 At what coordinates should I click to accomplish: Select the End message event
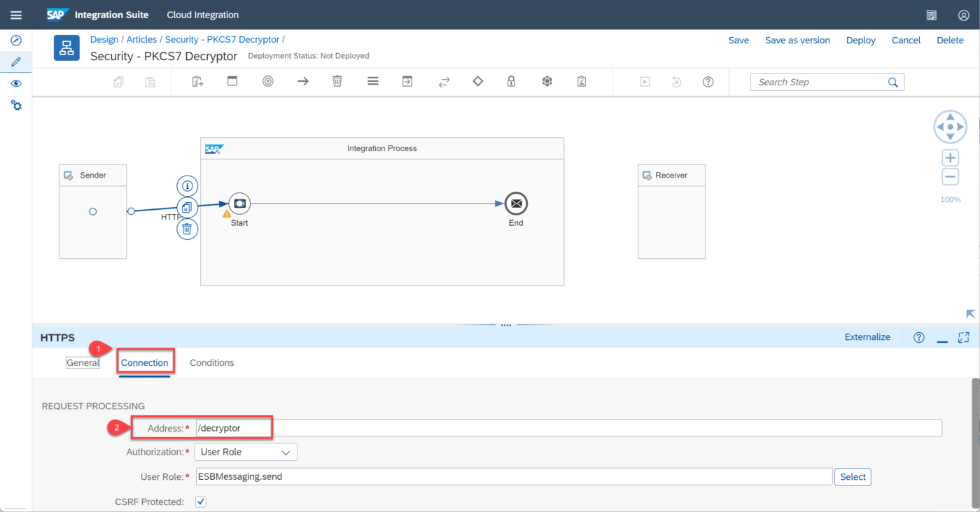516,204
